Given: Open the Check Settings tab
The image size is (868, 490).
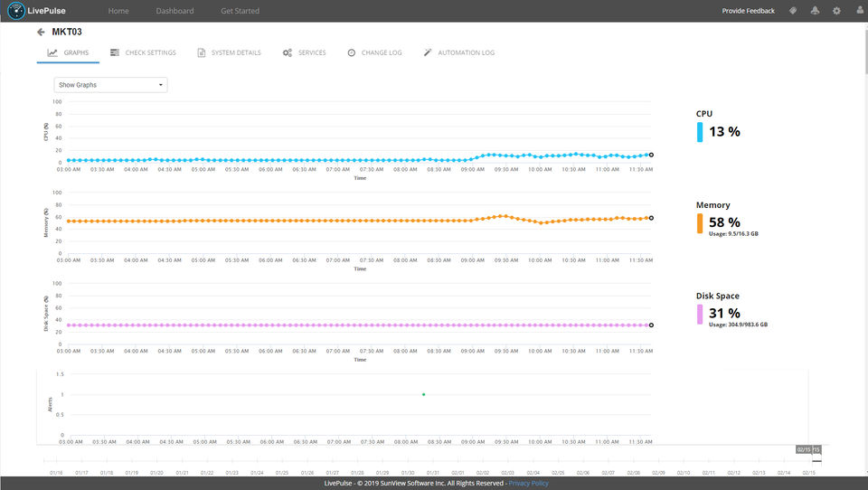Looking at the screenshot, I should point(143,52).
